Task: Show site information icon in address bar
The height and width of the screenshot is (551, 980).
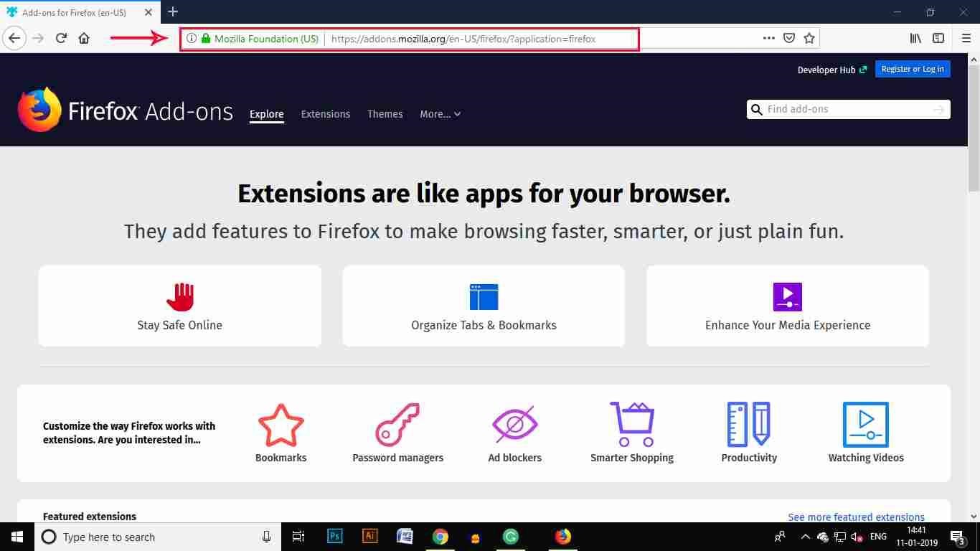Action: (192, 39)
